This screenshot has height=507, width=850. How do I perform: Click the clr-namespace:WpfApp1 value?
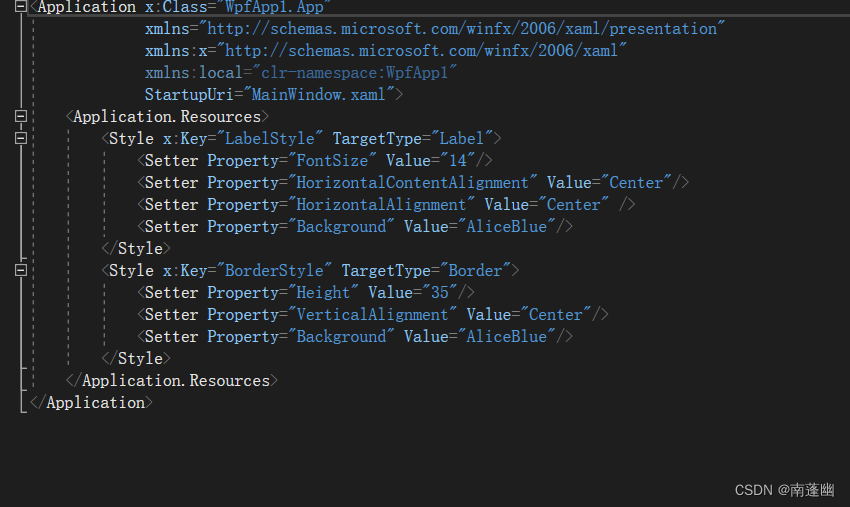pos(358,72)
